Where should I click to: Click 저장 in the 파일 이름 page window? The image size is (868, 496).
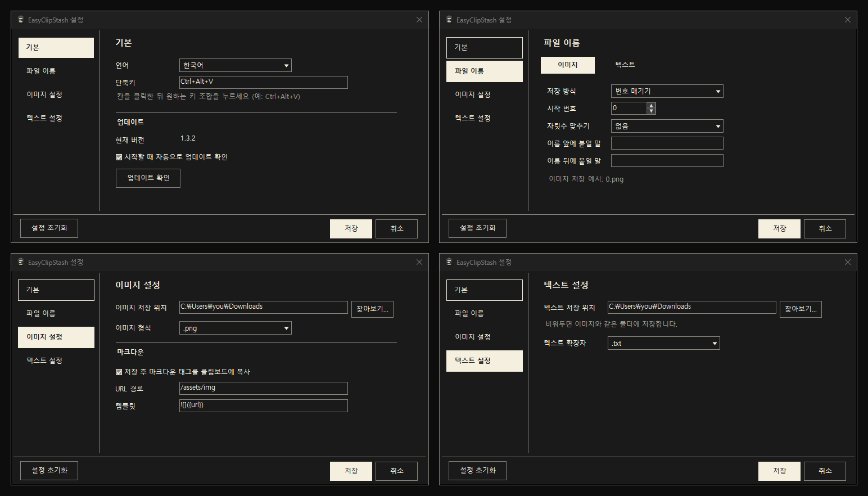click(779, 229)
